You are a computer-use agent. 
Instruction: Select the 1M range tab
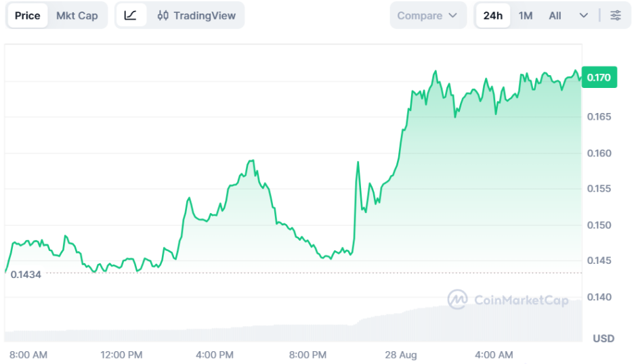click(x=525, y=16)
